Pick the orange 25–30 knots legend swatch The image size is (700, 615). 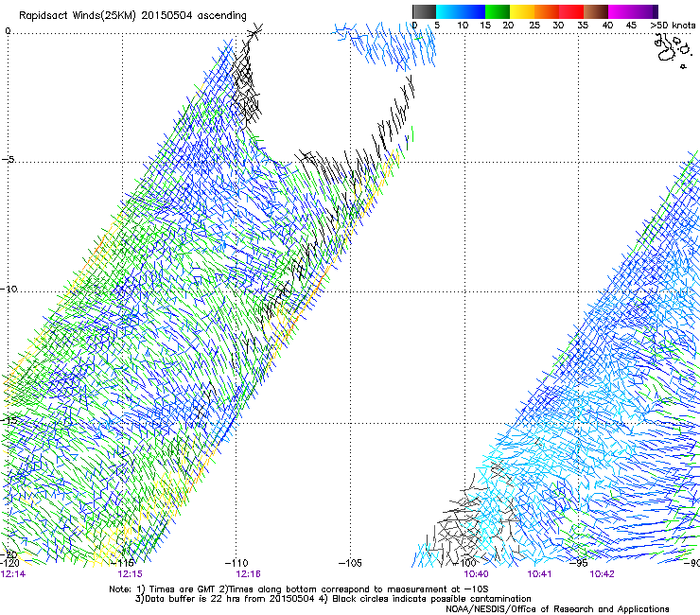(x=547, y=11)
